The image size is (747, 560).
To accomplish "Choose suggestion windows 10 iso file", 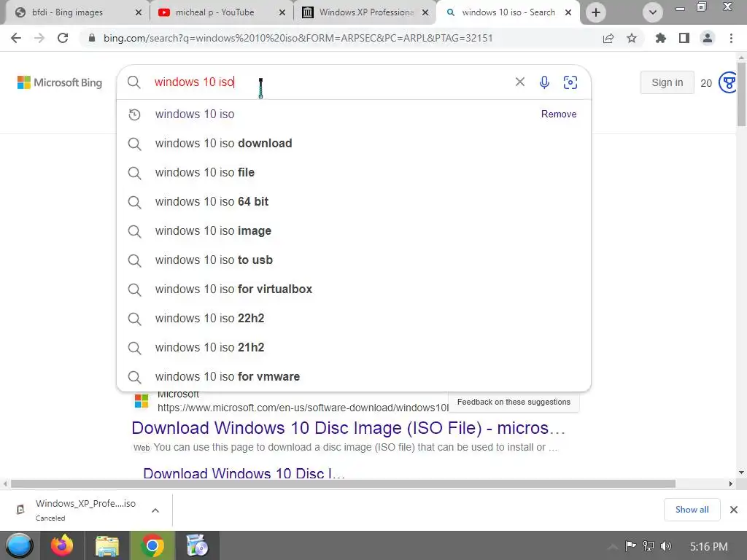I will click(354, 172).
